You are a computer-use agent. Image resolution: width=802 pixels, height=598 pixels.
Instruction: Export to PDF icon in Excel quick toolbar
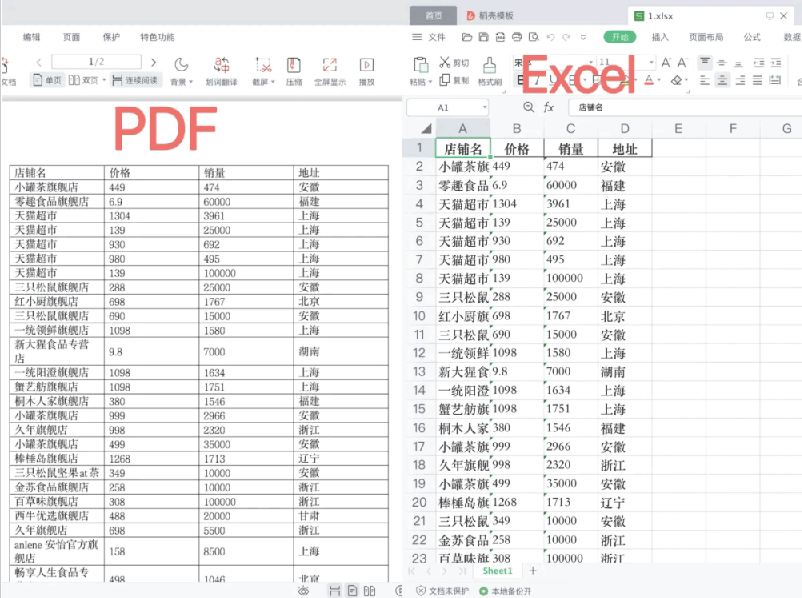pyautogui.click(x=500, y=37)
